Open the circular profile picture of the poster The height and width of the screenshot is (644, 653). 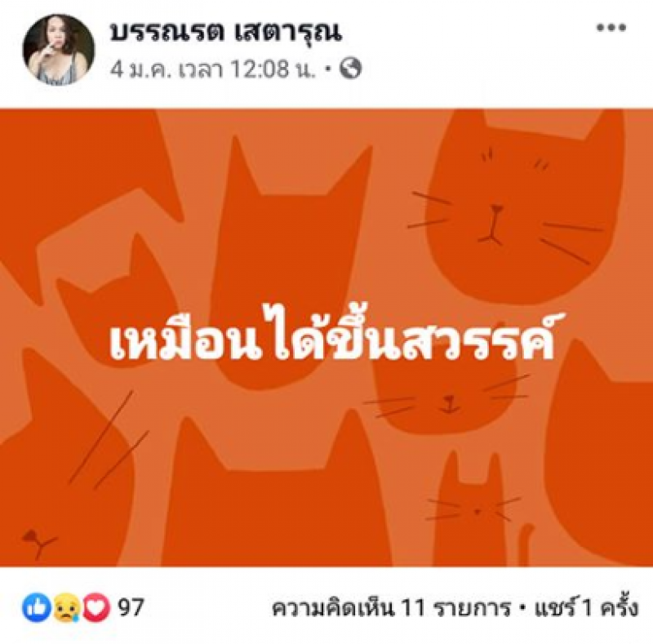pos(58,50)
